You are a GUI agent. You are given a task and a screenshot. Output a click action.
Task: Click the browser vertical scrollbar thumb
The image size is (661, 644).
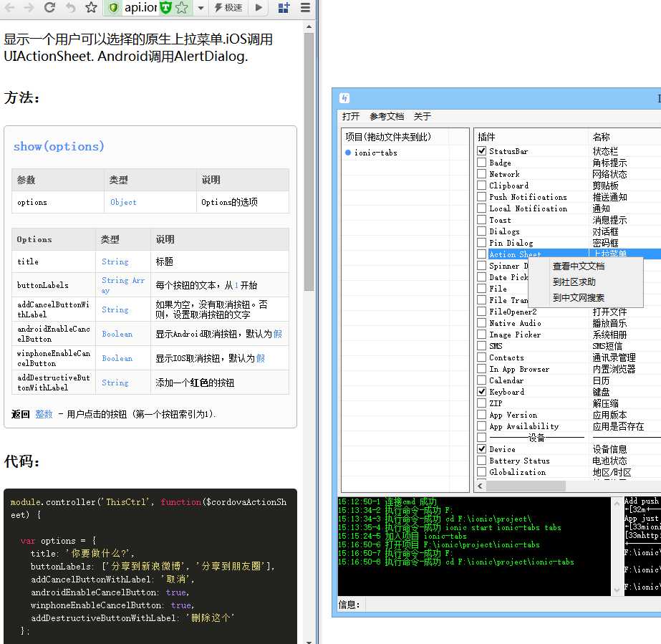coord(309,163)
